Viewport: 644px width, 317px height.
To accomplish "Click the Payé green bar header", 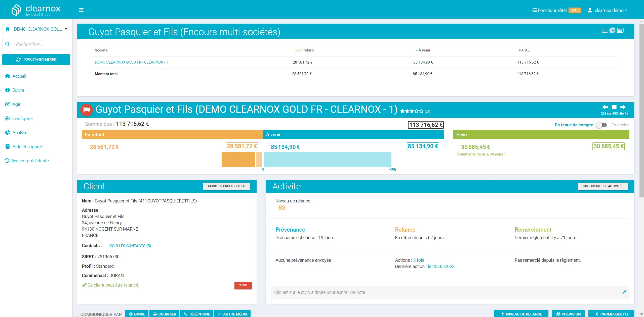I will [x=541, y=135].
